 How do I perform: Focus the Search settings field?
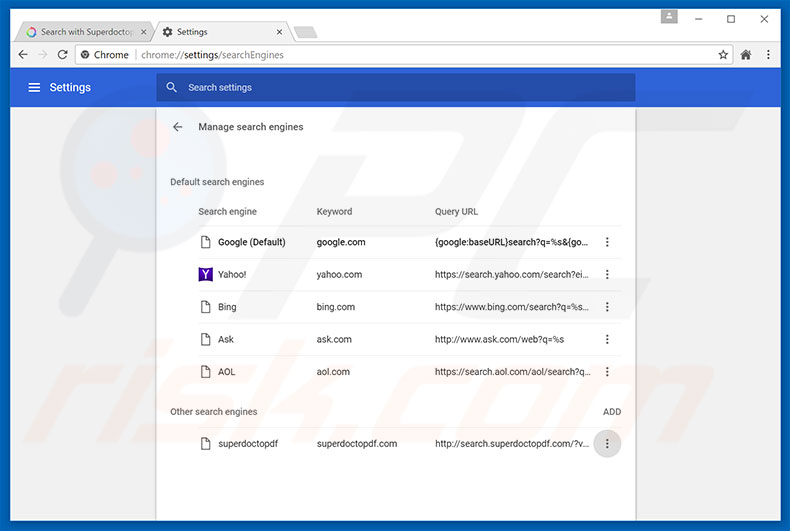(396, 88)
